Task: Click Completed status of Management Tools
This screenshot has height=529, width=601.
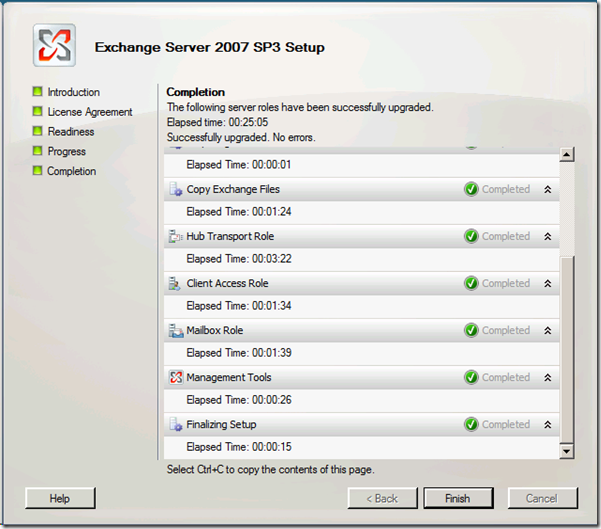Action: [506, 378]
